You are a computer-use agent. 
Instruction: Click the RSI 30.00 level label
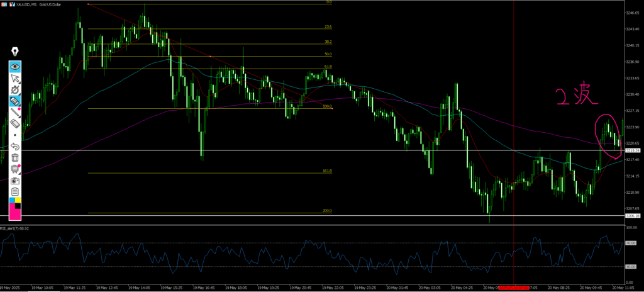point(630,266)
